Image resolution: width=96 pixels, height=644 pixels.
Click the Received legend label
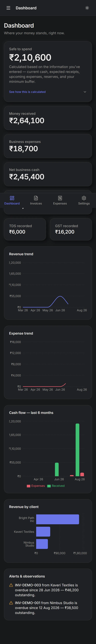pyautogui.click(x=58, y=486)
